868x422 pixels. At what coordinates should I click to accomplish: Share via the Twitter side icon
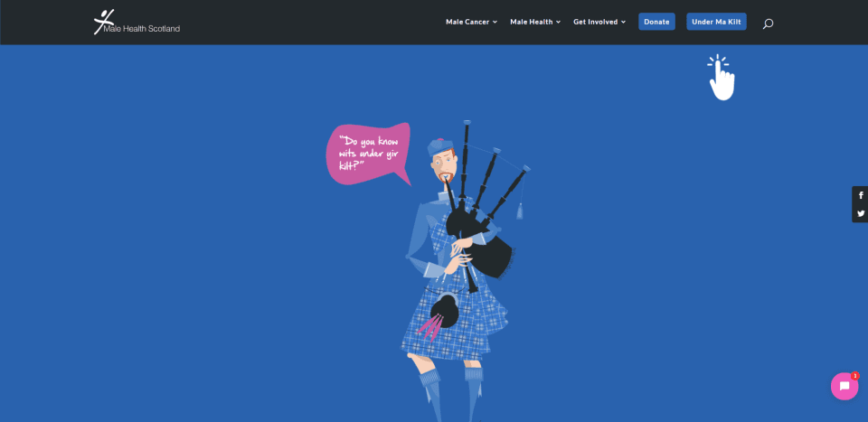click(860, 213)
